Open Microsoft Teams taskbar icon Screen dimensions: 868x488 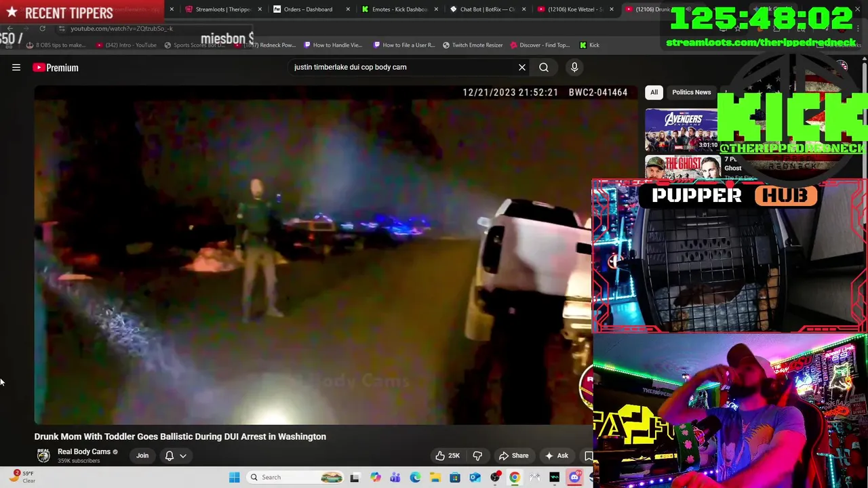[x=395, y=477]
